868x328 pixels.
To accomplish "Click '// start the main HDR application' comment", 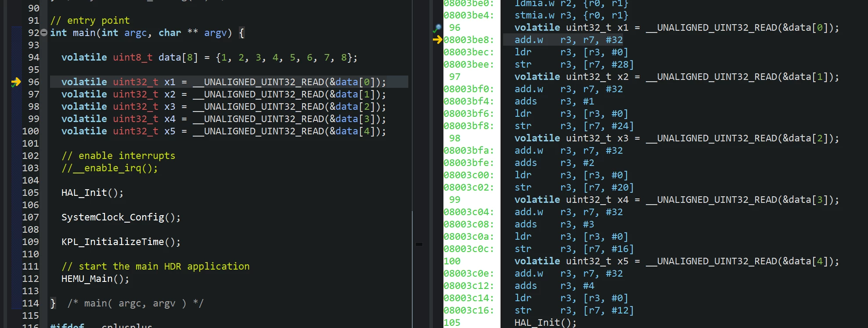I will [x=155, y=267].
